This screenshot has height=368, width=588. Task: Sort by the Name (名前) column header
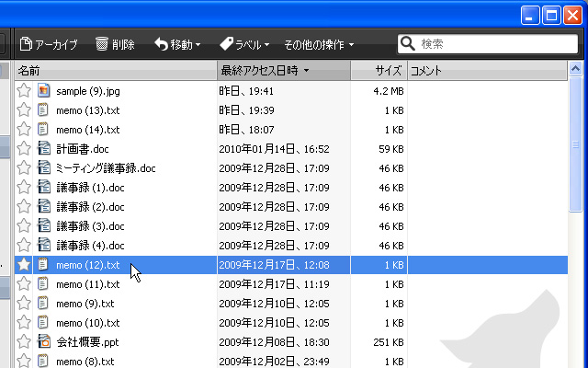click(x=116, y=71)
